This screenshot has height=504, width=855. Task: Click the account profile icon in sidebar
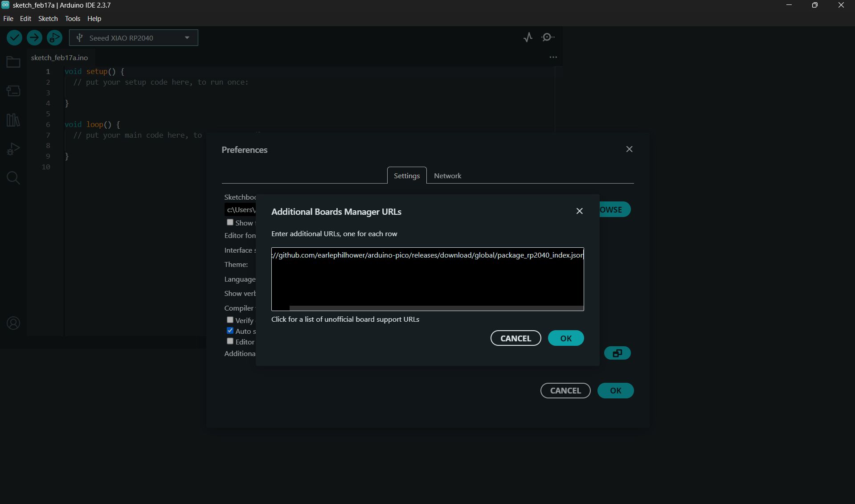point(13,323)
